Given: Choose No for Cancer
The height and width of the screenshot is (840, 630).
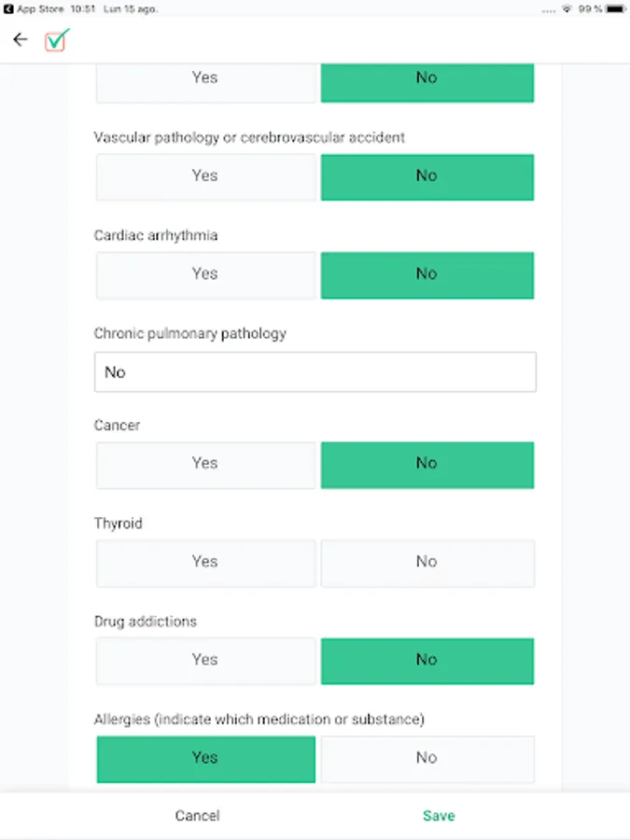Looking at the screenshot, I should [x=427, y=465].
